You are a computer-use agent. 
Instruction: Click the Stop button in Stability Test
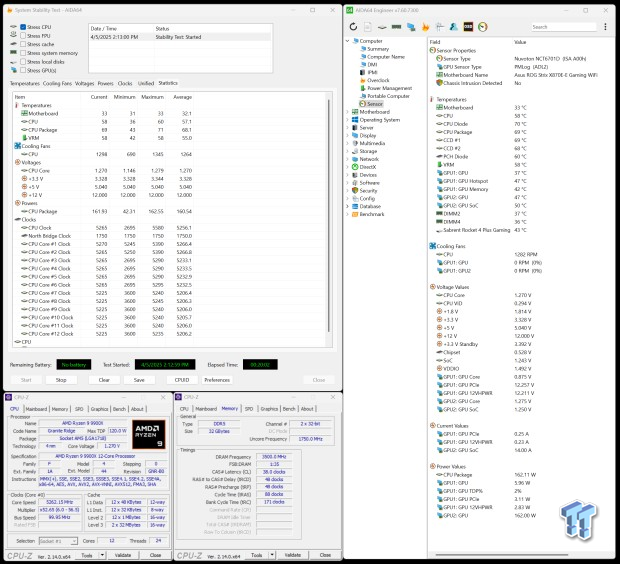pos(61,380)
